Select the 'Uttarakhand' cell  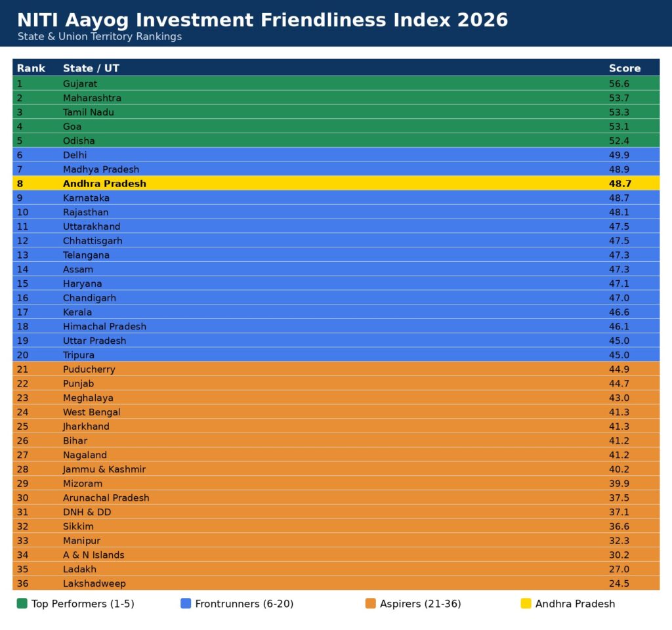(92, 226)
